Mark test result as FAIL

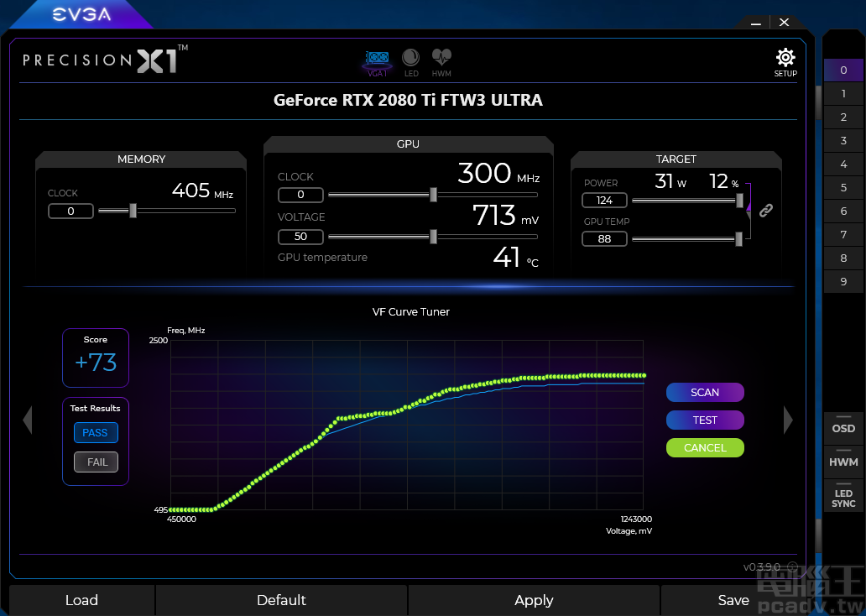pyautogui.click(x=97, y=462)
